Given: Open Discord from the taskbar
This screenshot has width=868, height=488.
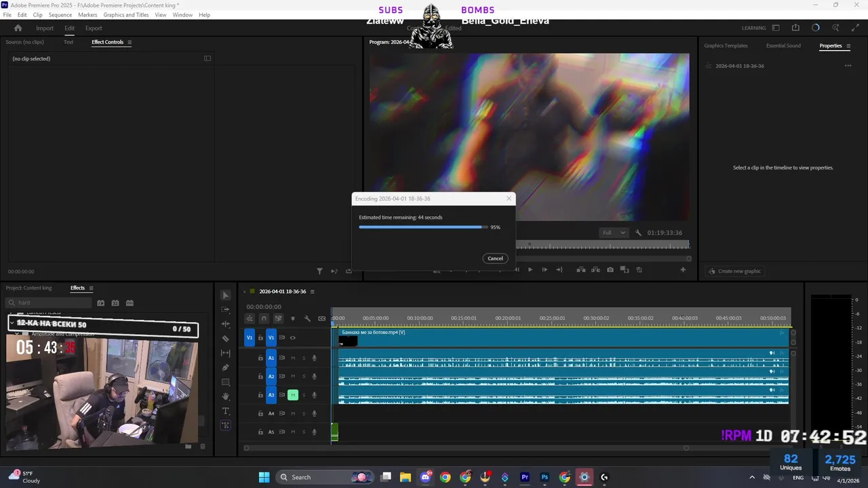Looking at the screenshot, I should pos(425,477).
